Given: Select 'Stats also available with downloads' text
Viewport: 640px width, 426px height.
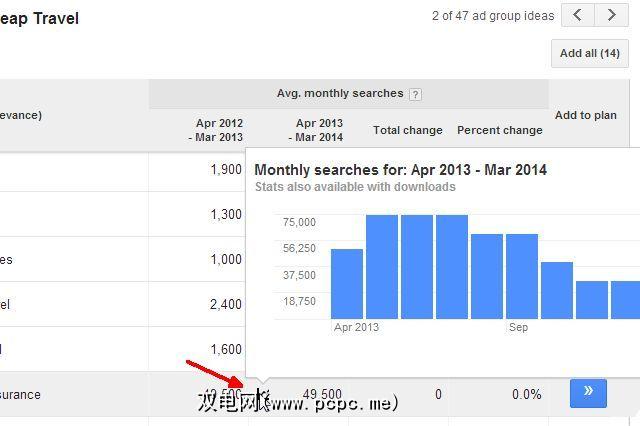Looking at the screenshot, I should pyautogui.click(x=355, y=187).
